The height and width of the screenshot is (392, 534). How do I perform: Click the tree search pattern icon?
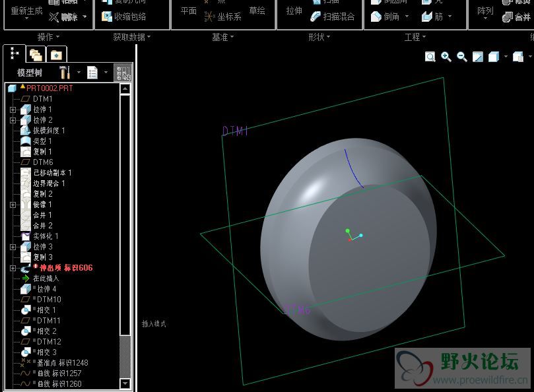tap(123, 72)
